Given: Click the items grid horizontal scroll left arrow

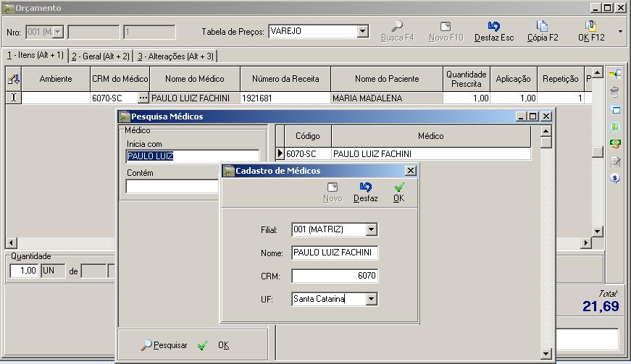Looking at the screenshot, I should [11, 242].
